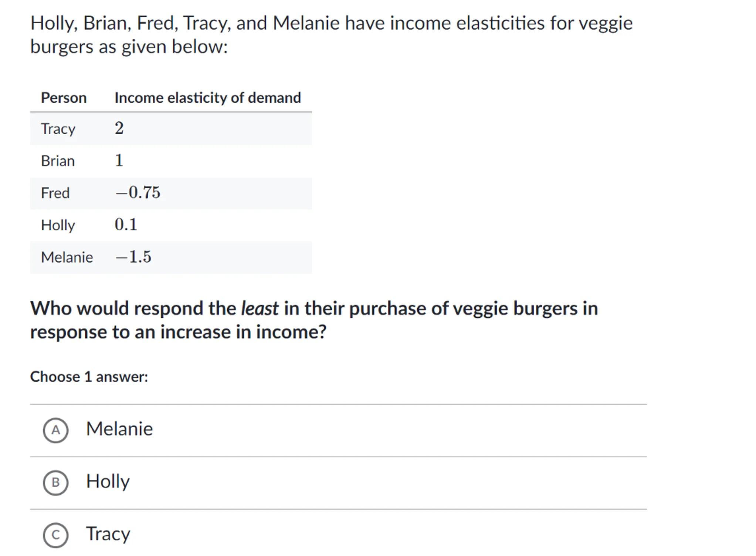Screen dimensions: 756x556
Task: Select radio option B for Holly
Action: (x=55, y=482)
